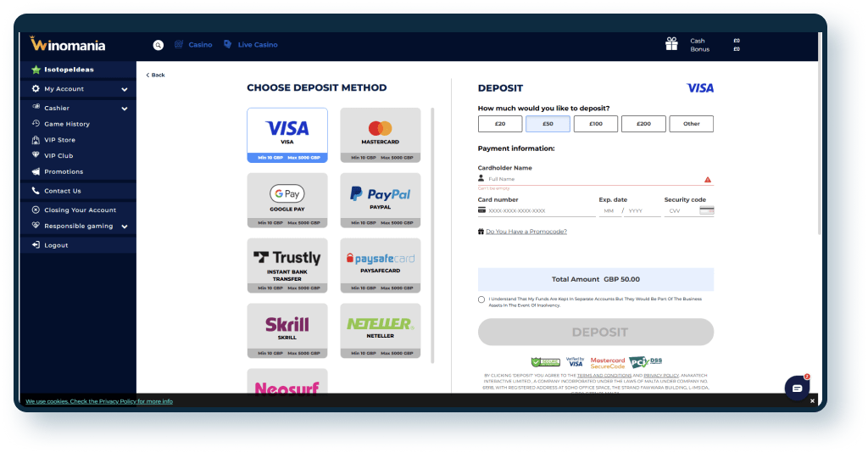Expand the Cashier chevron

tap(125, 109)
